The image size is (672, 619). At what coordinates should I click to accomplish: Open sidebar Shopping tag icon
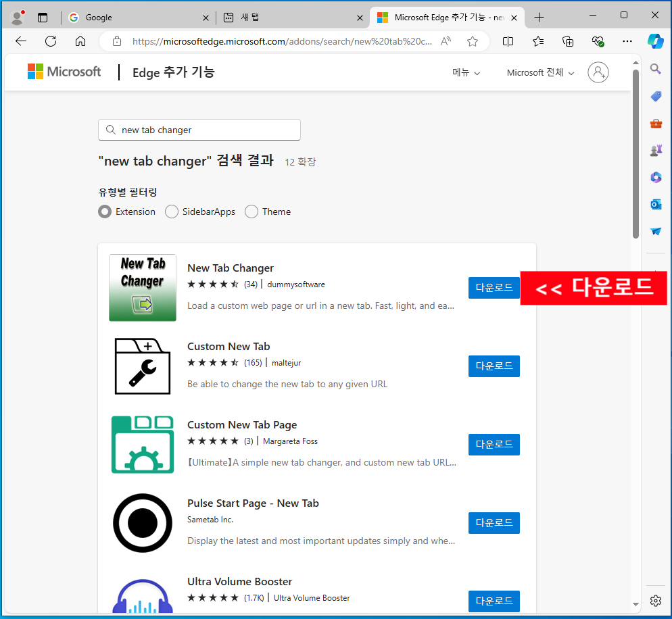656,96
